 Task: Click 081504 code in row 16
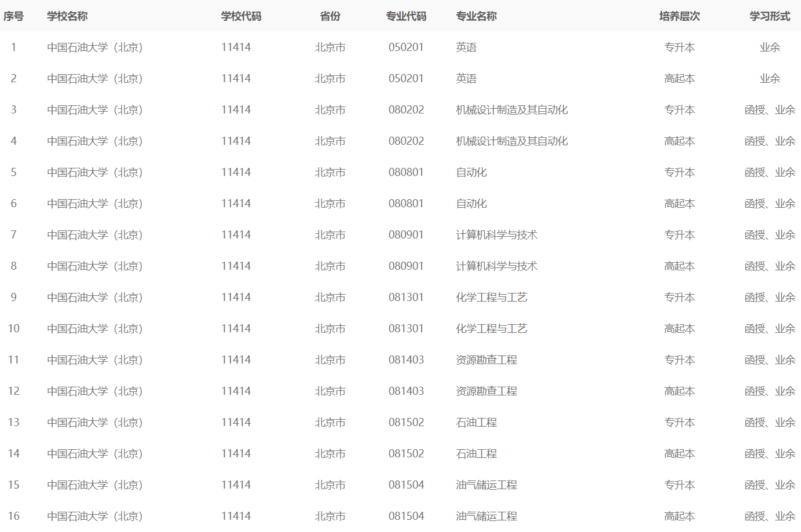coord(406,516)
